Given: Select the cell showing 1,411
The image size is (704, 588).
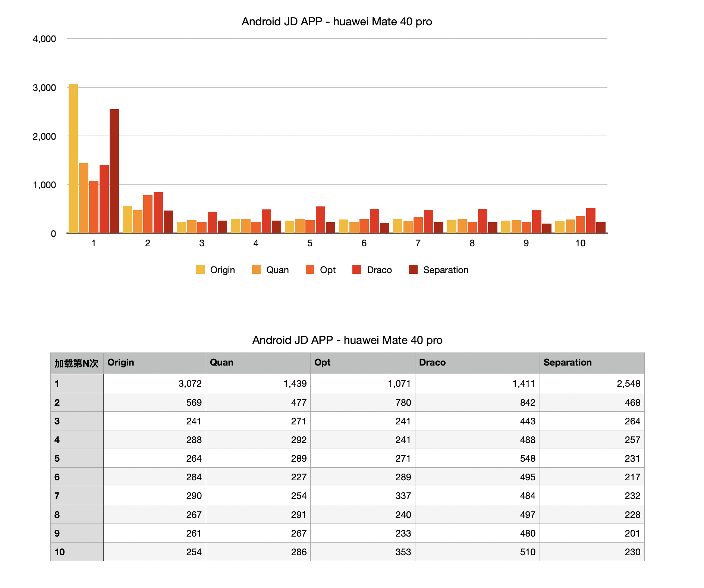Looking at the screenshot, I should pos(477,383).
